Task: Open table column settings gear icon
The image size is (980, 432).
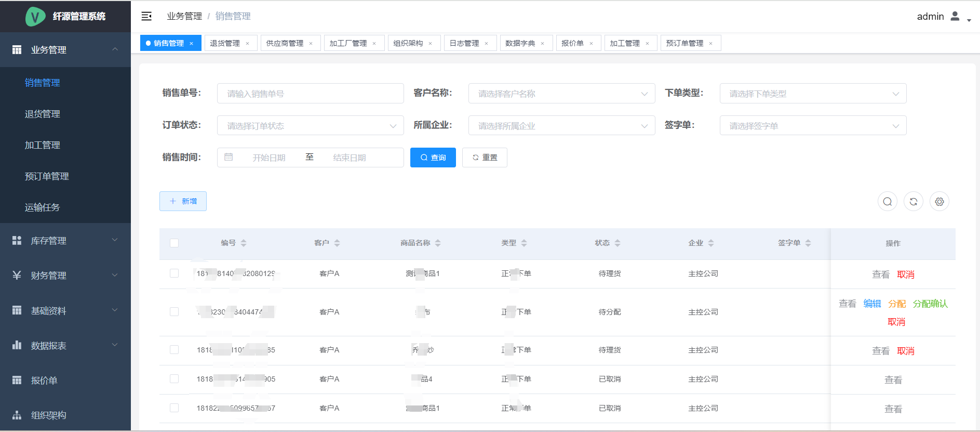Action: coord(939,202)
